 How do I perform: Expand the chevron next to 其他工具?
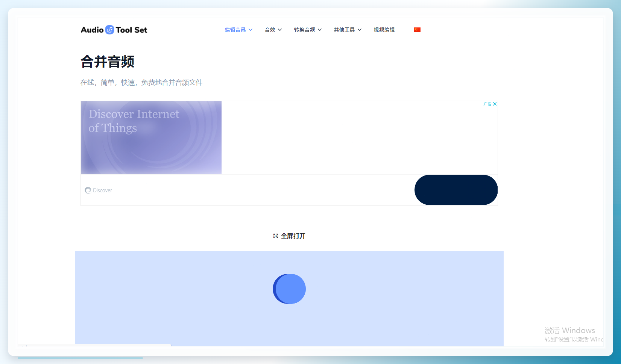[x=360, y=30]
